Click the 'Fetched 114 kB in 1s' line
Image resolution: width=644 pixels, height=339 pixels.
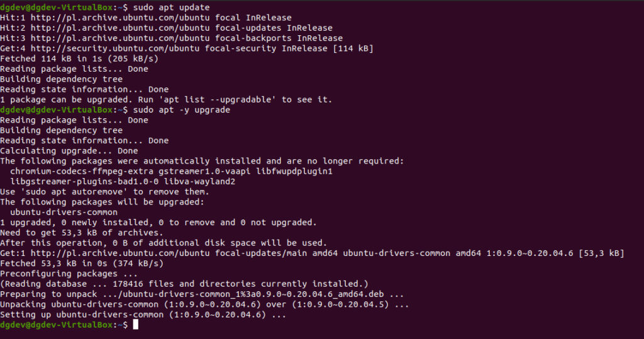point(79,58)
